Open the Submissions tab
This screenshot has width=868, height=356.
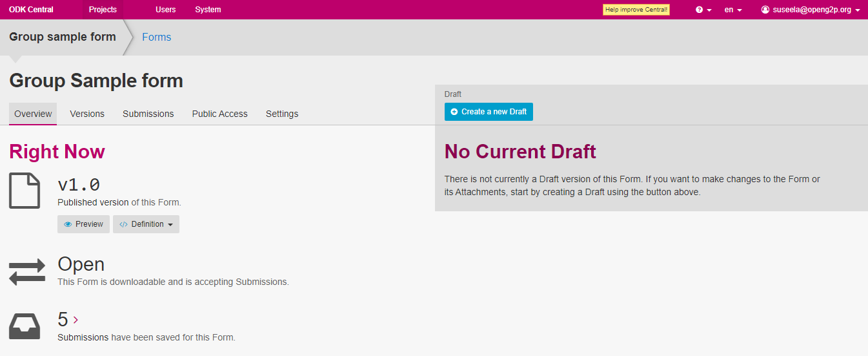(x=148, y=114)
